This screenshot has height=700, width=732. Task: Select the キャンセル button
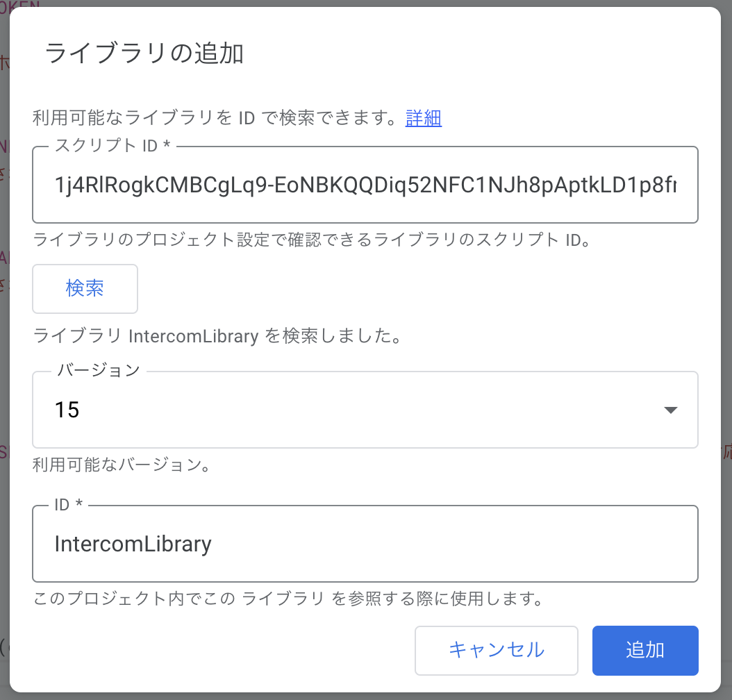point(496,650)
